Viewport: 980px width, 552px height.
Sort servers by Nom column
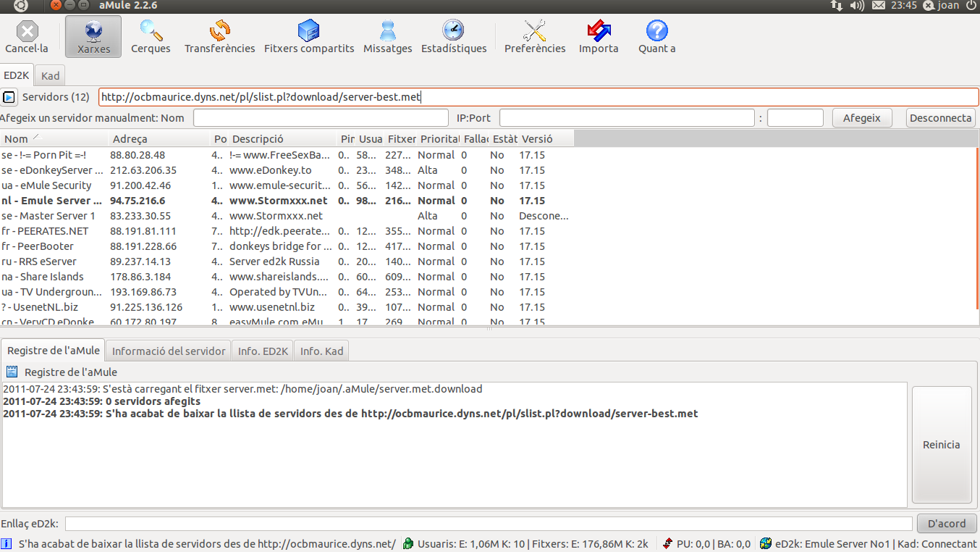tap(54, 138)
